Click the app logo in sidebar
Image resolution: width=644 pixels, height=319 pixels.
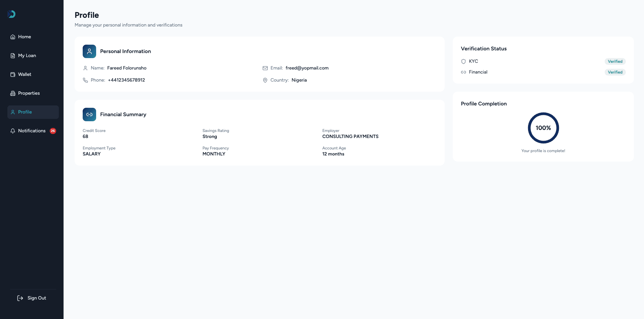click(x=11, y=14)
